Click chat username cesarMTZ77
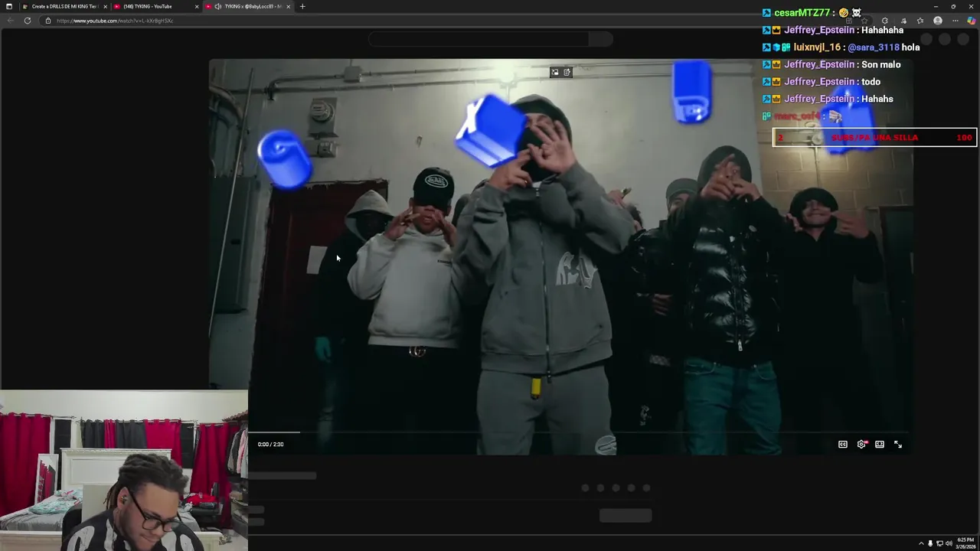The height and width of the screenshot is (551, 980). tap(802, 13)
